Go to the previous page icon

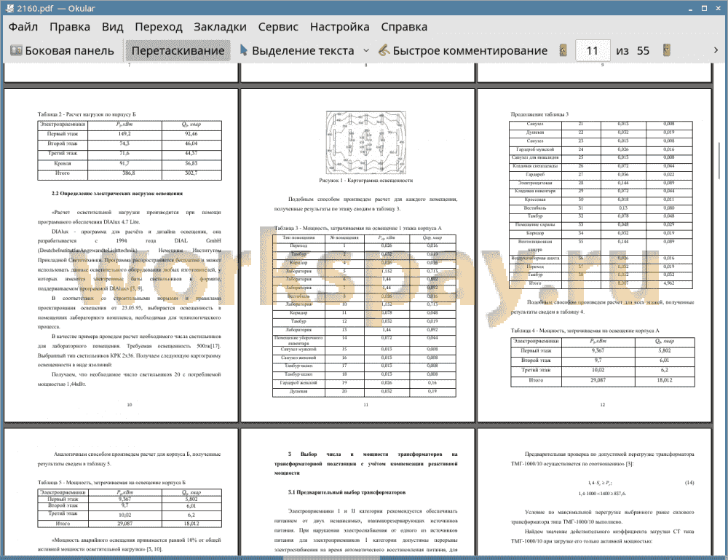tap(563, 50)
